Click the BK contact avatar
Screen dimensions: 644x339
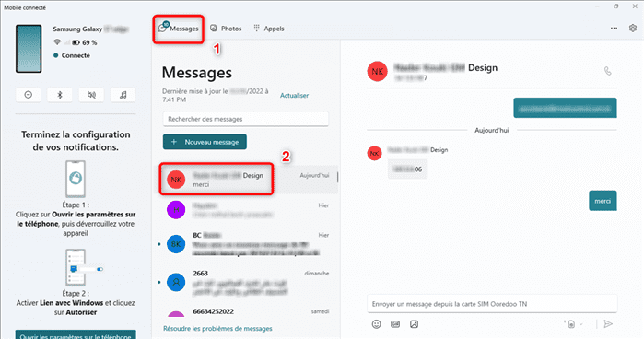[x=176, y=244]
